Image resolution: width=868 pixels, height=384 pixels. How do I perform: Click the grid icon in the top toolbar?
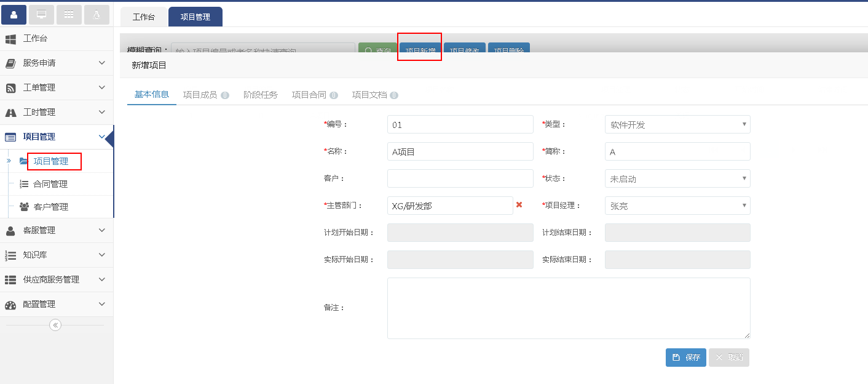[x=69, y=14]
